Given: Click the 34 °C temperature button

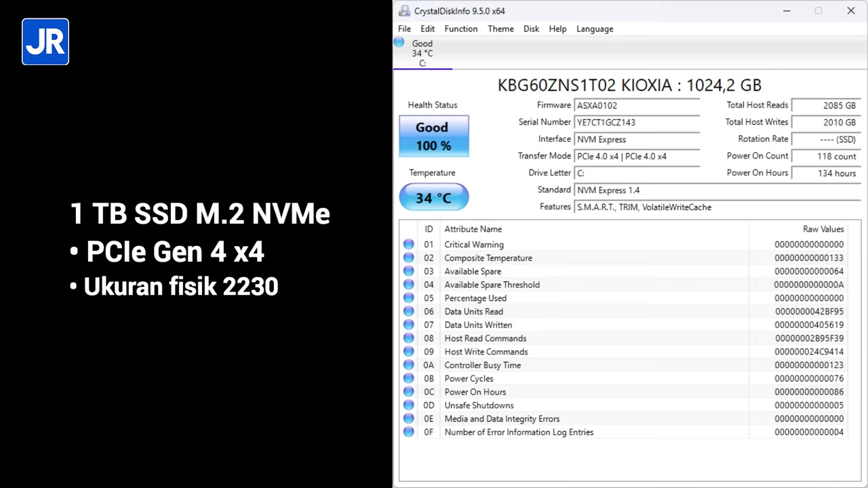Looking at the screenshot, I should click(x=433, y=197).
